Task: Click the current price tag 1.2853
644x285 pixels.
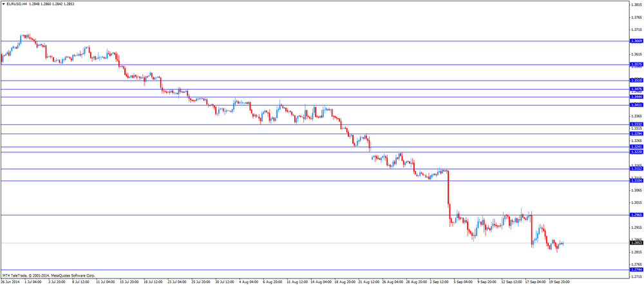Action: coord(636,243)
